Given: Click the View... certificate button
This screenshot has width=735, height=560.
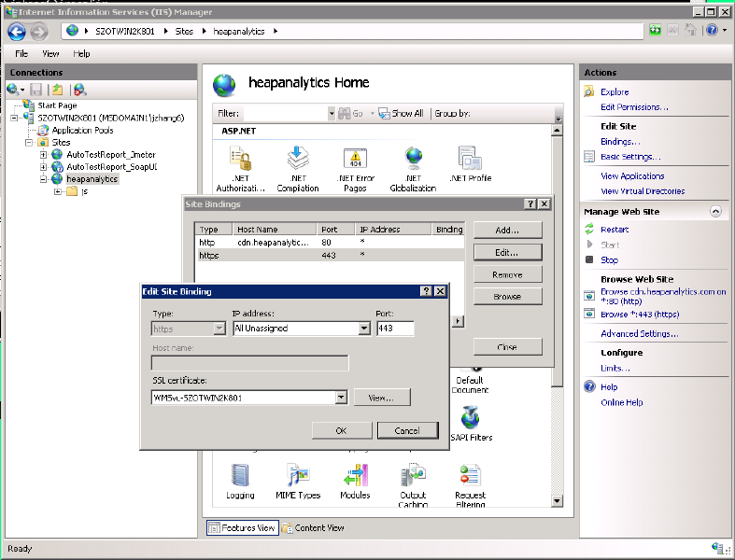Looking at the screenshot, I should click(382, 398).
